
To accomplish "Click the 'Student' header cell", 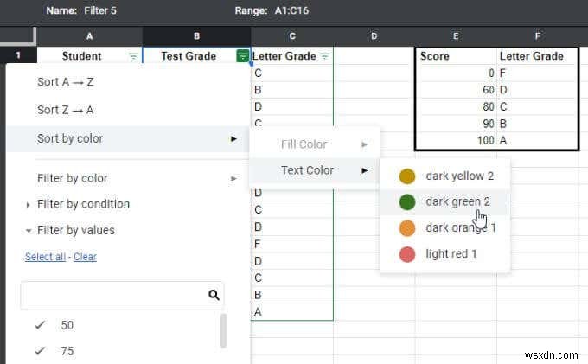I will click(89, 56).
